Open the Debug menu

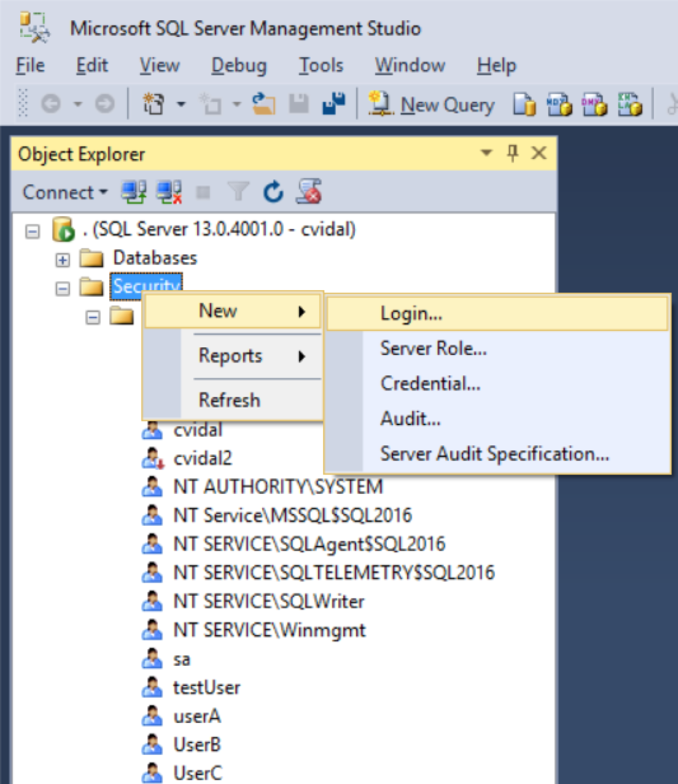click(239, 66)
